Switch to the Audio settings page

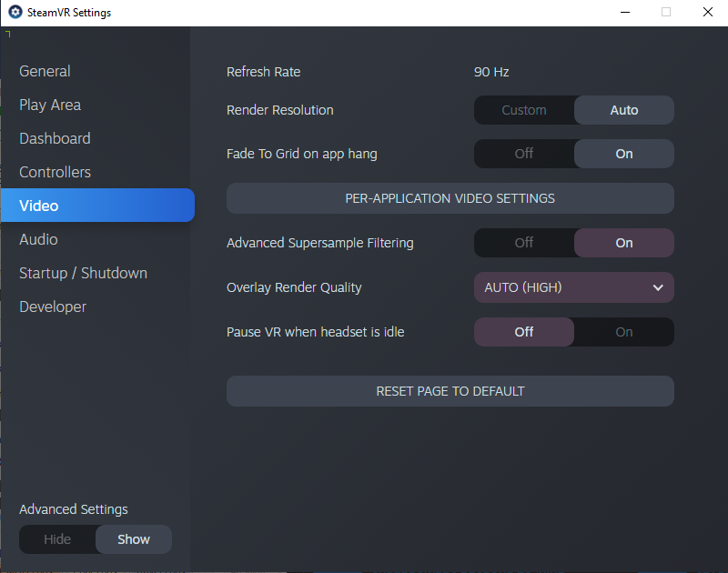coord(38,239)
